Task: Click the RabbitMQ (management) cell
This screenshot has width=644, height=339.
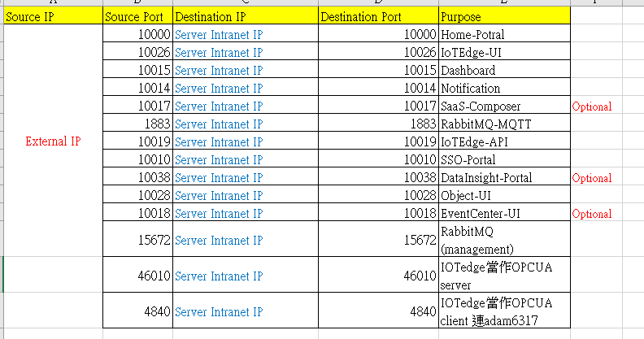Action: point(504,240)
